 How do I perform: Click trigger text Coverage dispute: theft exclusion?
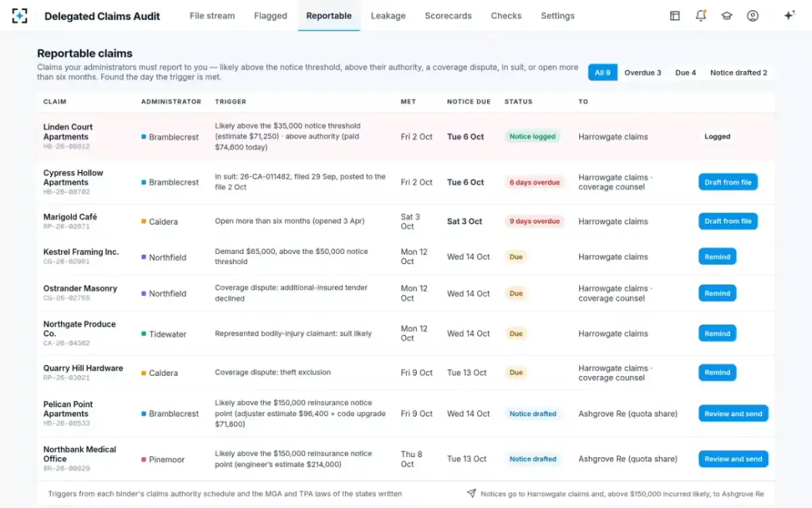pyautogui.click(x=273, y=373)
